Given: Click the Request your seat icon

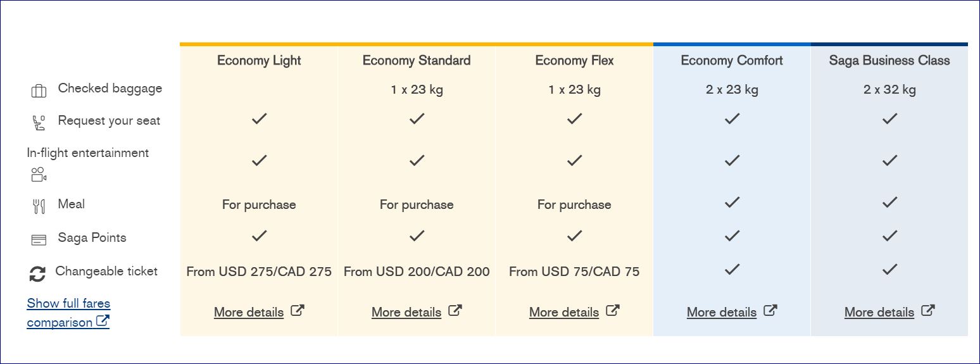Looking at the screenshot, I should coord(39,123).
